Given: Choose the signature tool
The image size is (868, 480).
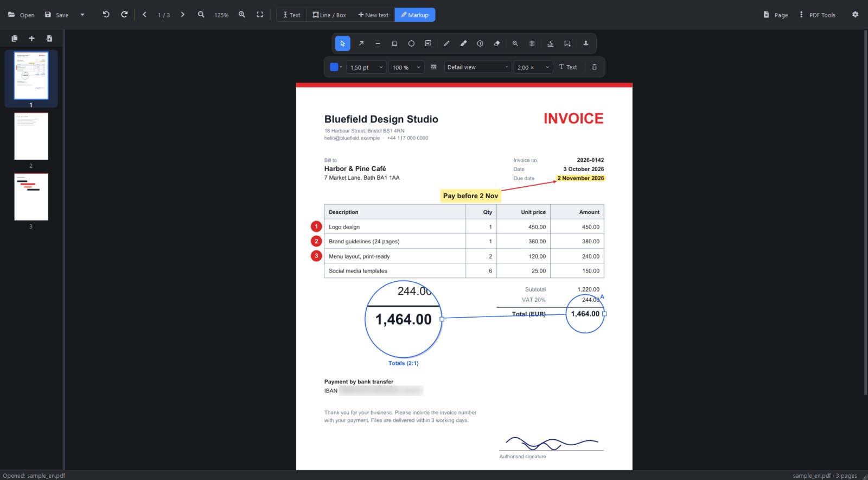Looking at the screenshot, I should pos(551,43).
